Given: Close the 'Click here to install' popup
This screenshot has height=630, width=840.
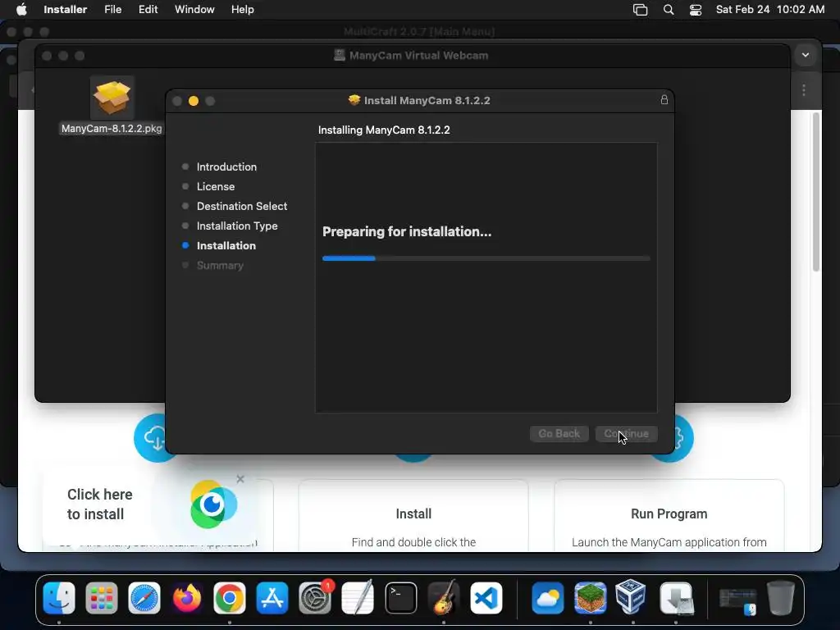Looking at the screenshot, I should coord(240,479).
